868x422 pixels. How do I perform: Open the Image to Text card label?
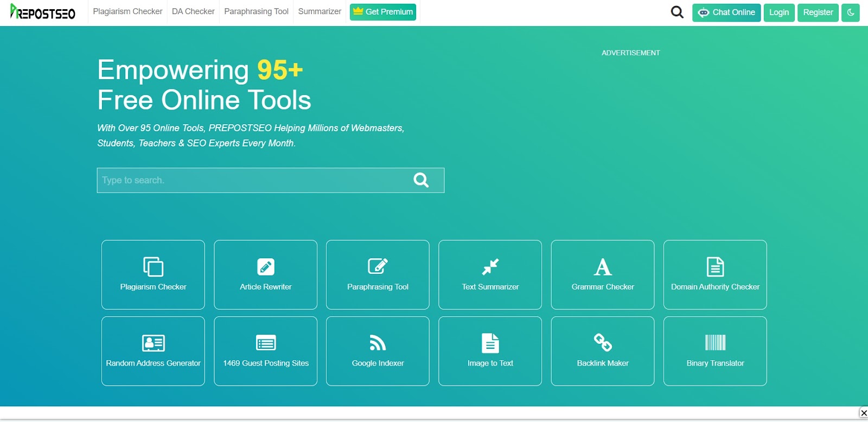point(490,363)
